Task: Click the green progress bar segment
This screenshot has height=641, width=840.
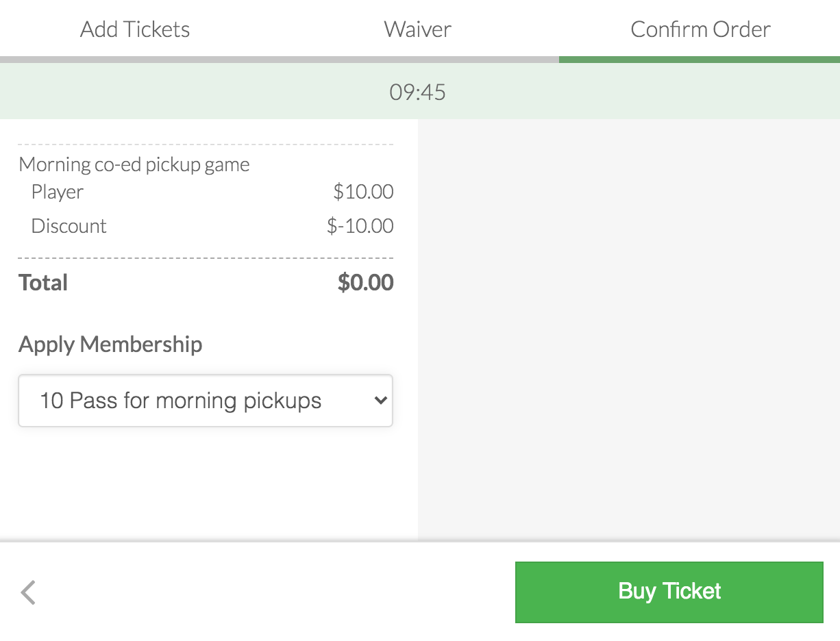Action: click(699, 60)
